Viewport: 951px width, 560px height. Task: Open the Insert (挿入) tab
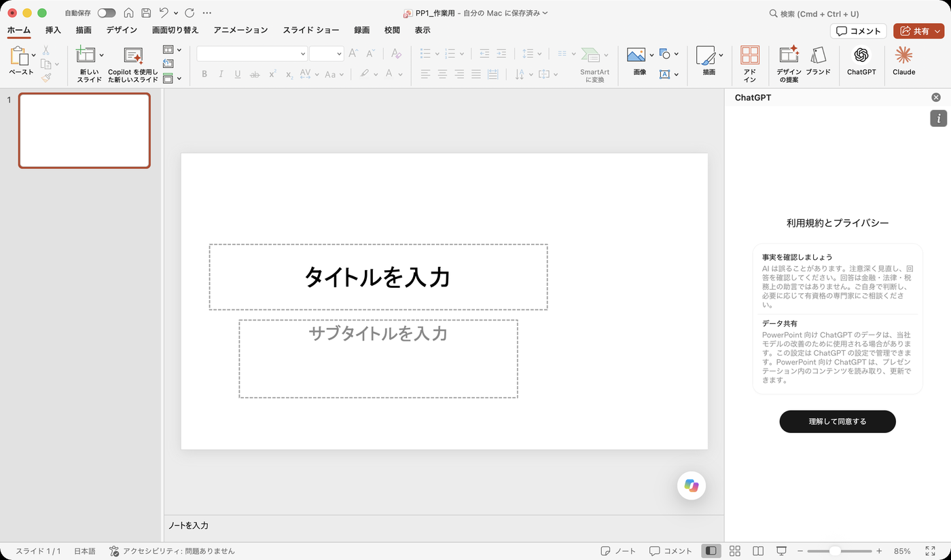coord(53,30)
